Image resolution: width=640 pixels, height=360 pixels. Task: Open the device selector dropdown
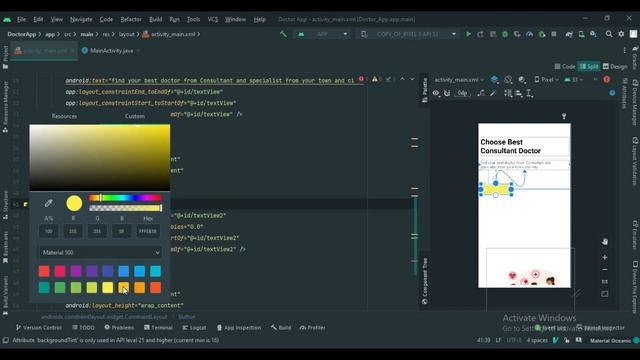click(x=408, y=34)
